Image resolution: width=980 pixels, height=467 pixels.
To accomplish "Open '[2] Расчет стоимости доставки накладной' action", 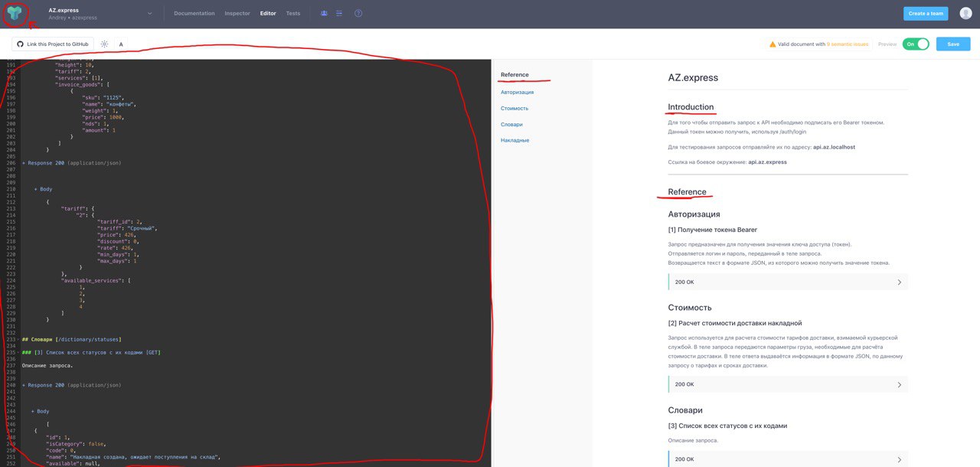I will point(735,323).
